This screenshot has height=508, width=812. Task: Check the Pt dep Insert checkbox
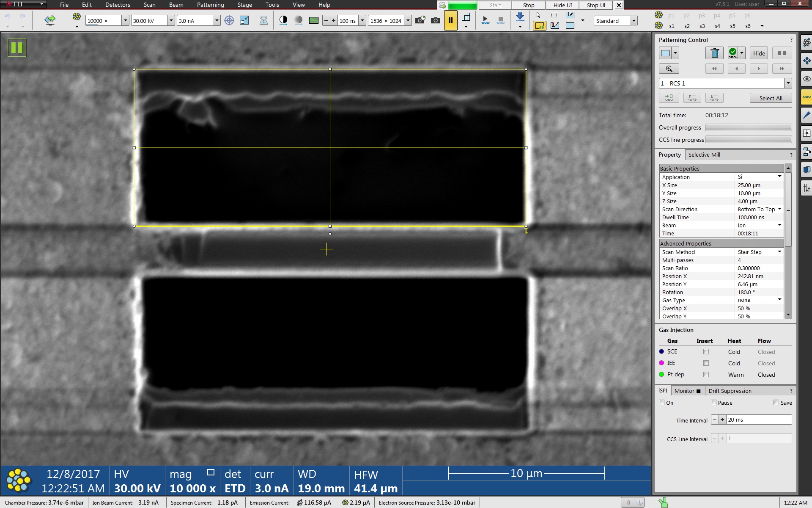706,375
